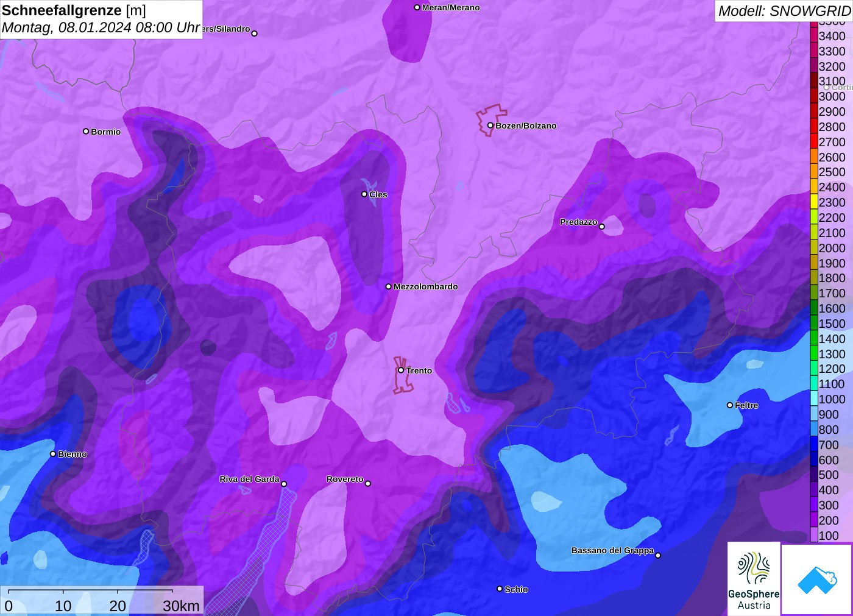This screenshot has height=616, width=853.
Task: Click the legend value '1300'
Action: (x=832, y=354)
